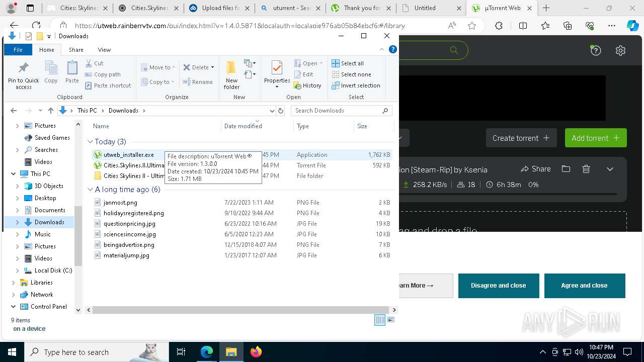Image resolution: width=644 pixels, height=362 pixels.
Task: Delete torrent using trash icon
Action: 586,169
